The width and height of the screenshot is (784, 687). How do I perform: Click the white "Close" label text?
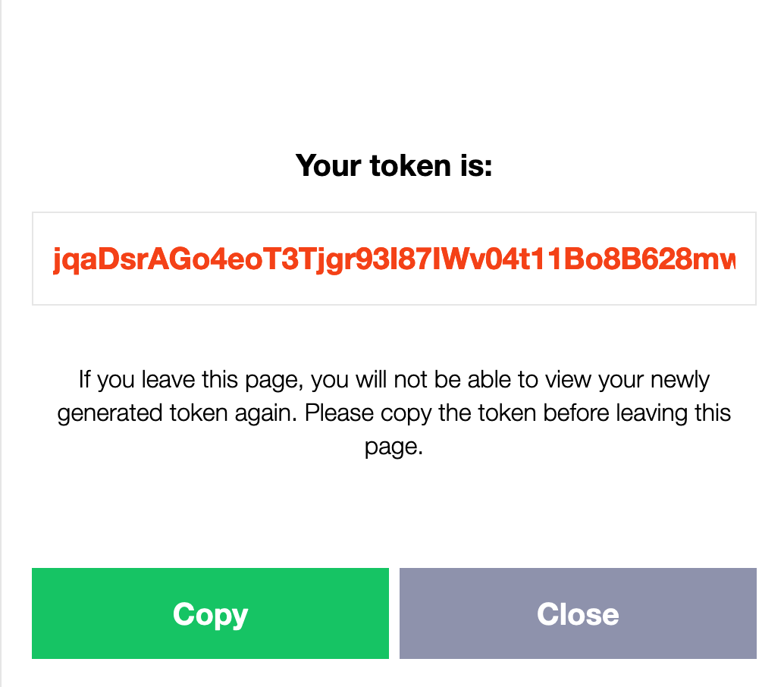point(578,613)
